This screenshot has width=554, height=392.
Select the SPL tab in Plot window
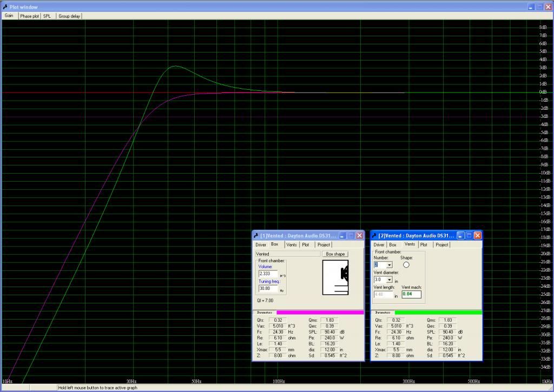(x=47, y=16)
